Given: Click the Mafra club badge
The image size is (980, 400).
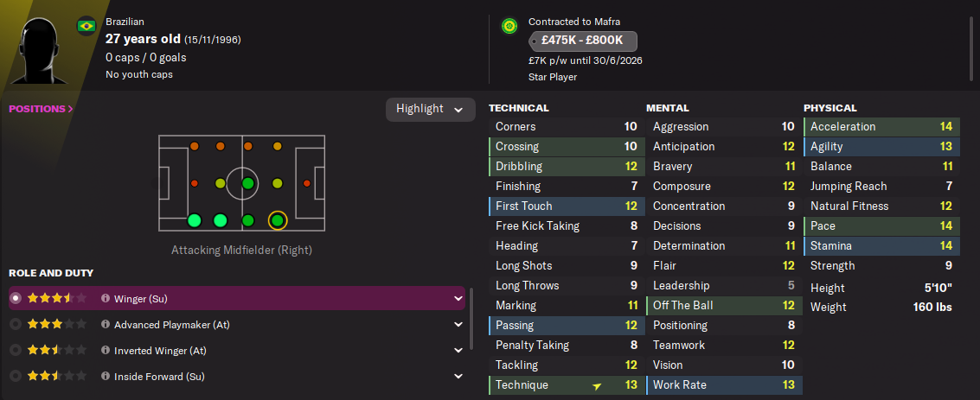Looking at the screenshot, I should tap(509, 26).
